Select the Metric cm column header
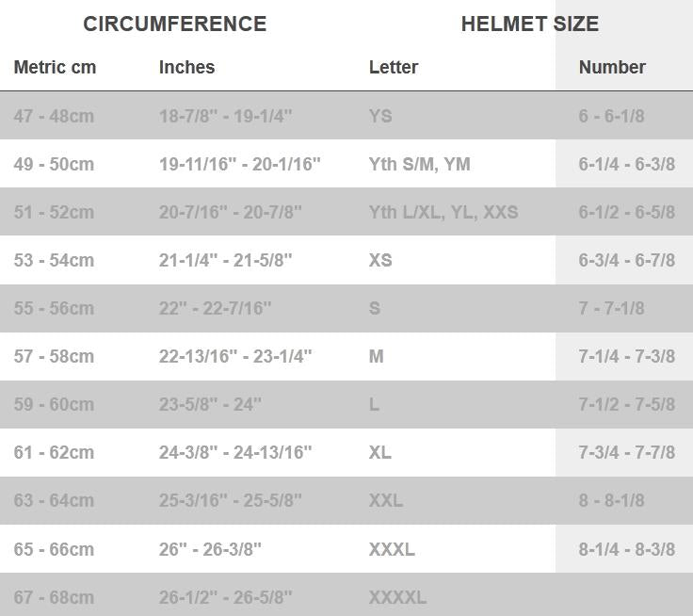Screen dimensions: 693x616 point(55,68)
